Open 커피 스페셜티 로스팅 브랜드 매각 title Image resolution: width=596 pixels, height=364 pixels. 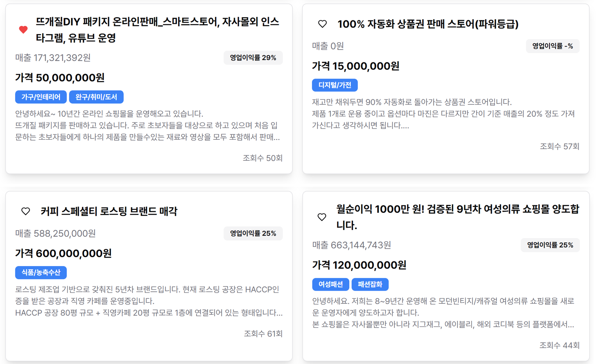[x=109, y=211]
